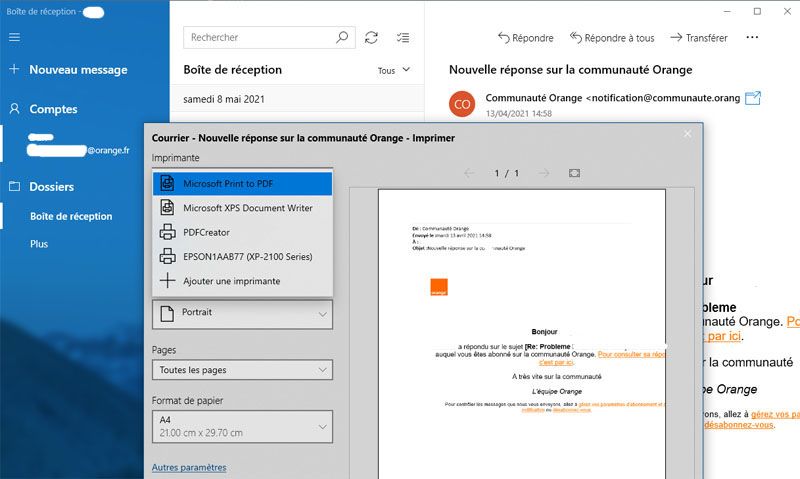Viewport: 800px width, 479px height.
Task: Click the Boîte de réception list heading
Action: 233,69
